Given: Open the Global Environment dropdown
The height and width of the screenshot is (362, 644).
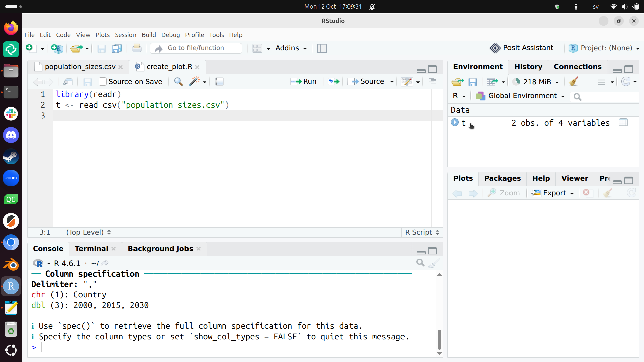Looking at the screenshot, I should coord(520,96).
